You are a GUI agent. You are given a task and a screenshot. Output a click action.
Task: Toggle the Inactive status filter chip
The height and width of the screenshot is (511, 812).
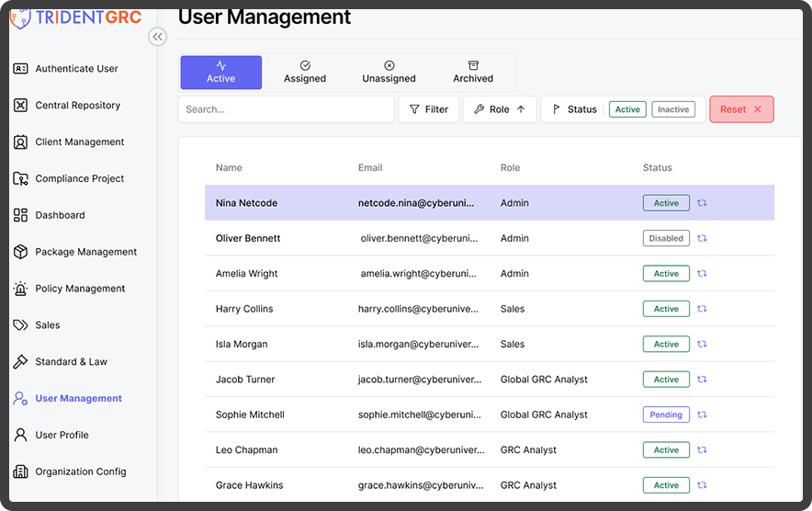pos(672,109)
